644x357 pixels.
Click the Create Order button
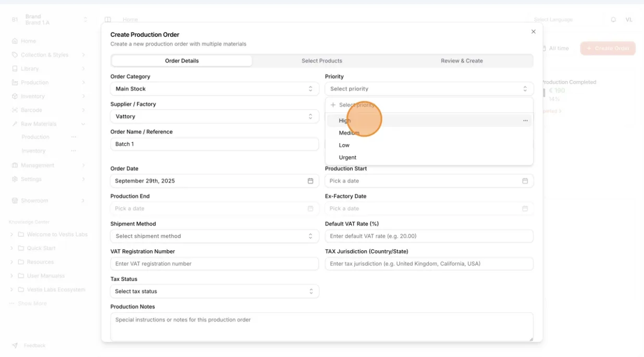pyautogui.click(x=608, y=48)
